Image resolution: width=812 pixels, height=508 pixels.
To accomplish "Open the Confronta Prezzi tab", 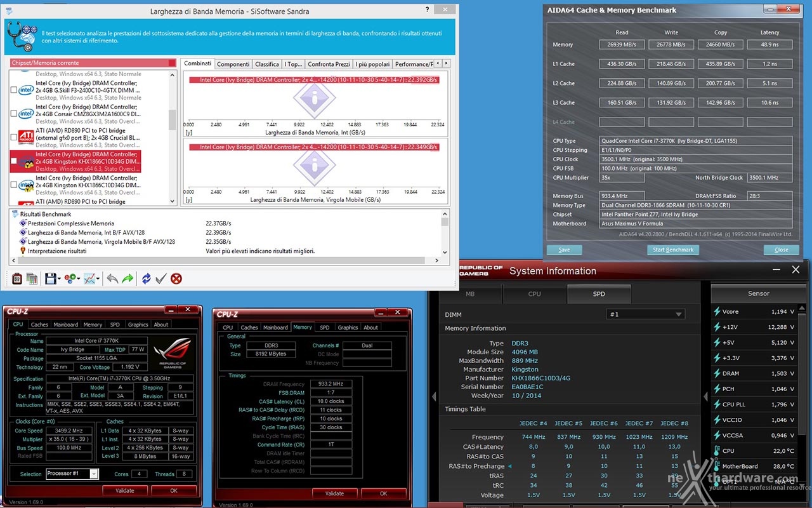I will click(329, 64).
